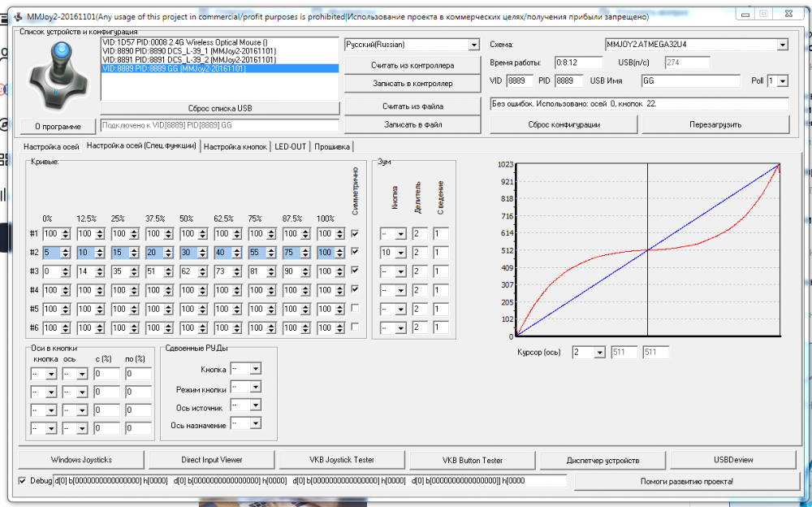
Task: Expand the Схема MMJOY2:ATMEGA32U4 dropdown
Action: (782, 45)
